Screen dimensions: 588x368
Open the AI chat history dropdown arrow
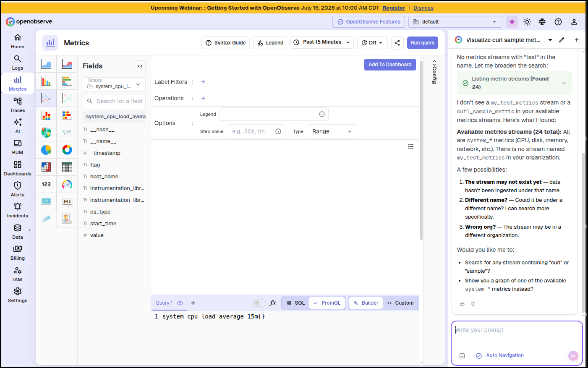click(550, 40)
